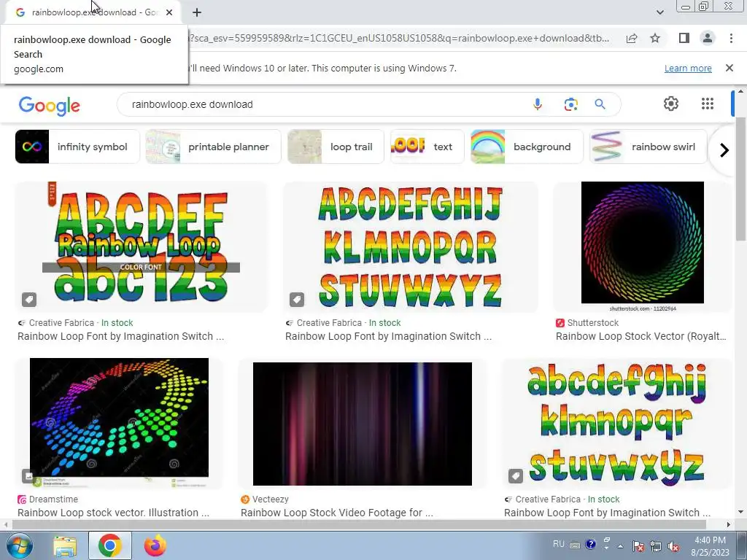The width and height of the screenshot is (747, 560).
Task: Click the magnifier search button
Action: tap(600, 104)
